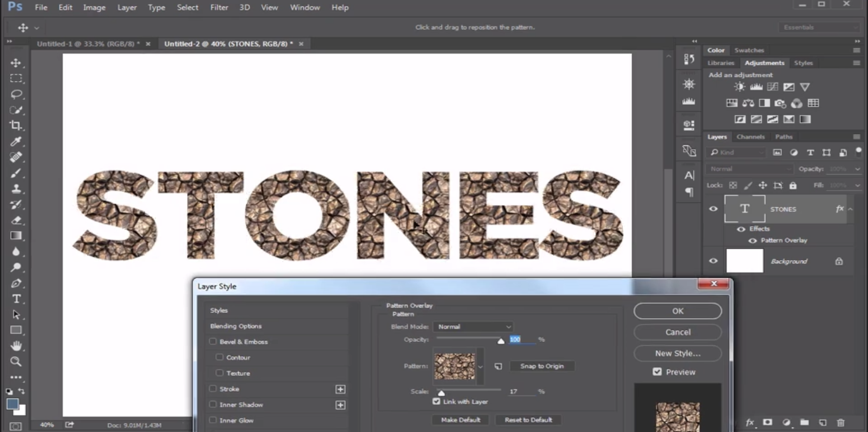This screenshot has height=432, width=868.
Task: Open the Image menu
Action: coord(94,7)
